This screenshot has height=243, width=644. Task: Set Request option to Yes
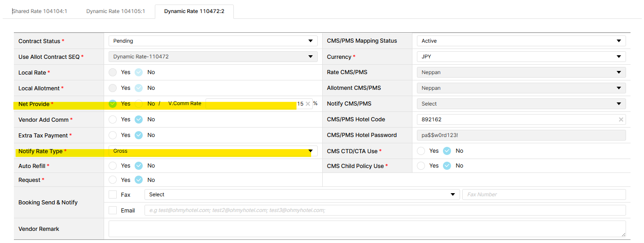pyautogui.click(x=113, y=180)
